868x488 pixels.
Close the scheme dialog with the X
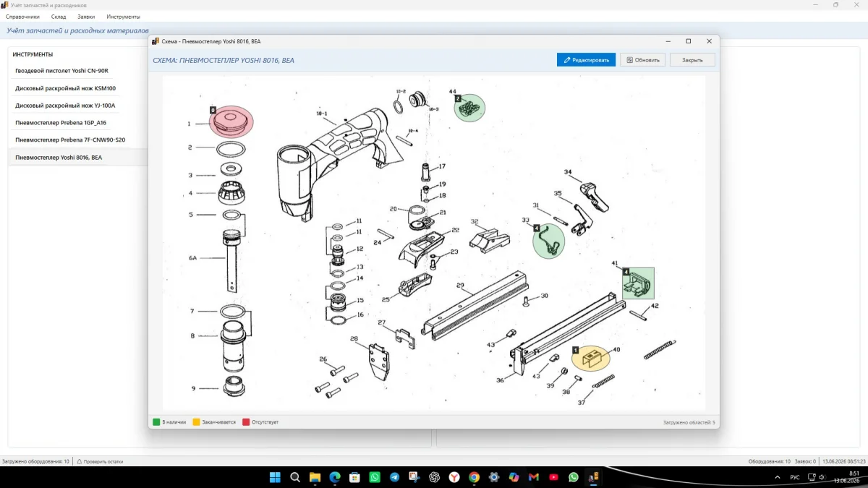coord(709,41)
